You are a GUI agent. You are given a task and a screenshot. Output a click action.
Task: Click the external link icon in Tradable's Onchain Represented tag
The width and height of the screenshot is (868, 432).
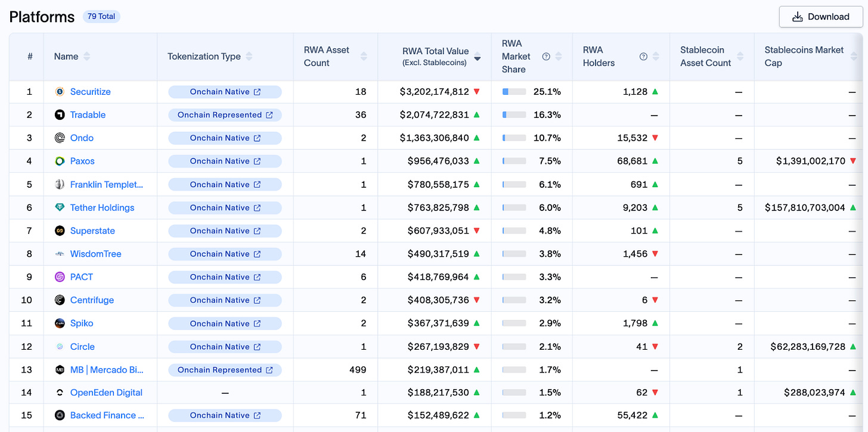coord(269,115)
